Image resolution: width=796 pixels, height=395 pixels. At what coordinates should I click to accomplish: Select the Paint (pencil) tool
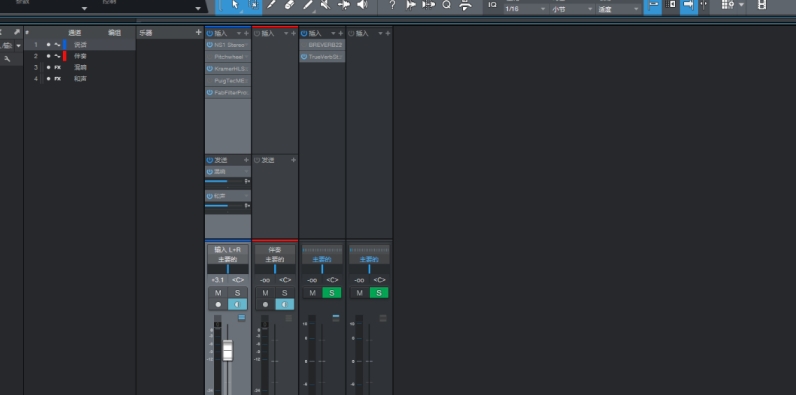pyautogui.click(x=308, y=5)
